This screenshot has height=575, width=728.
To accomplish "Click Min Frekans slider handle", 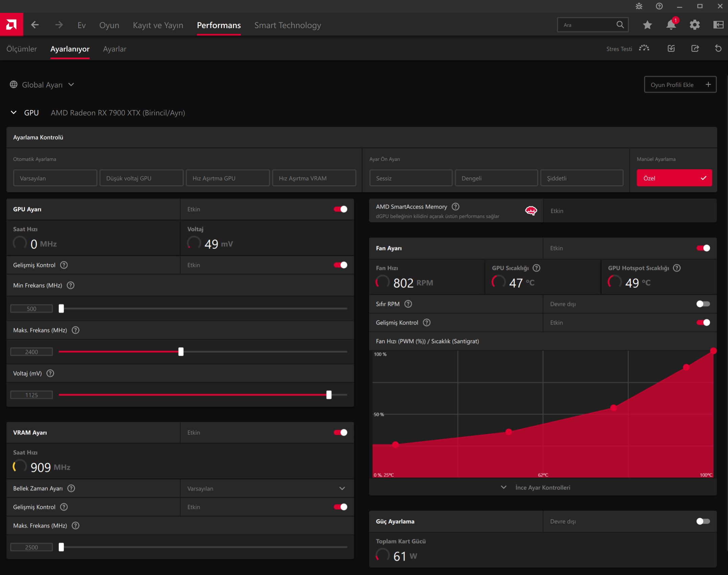I will 61,308.
